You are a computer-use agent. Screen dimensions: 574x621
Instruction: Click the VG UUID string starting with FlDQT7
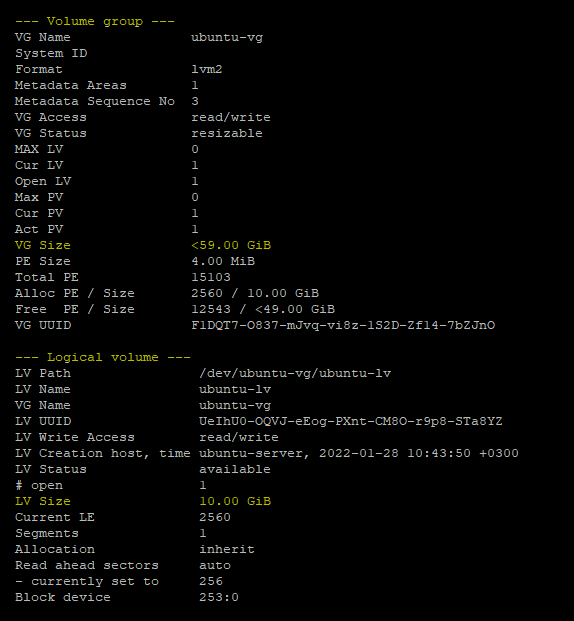point(343,325)
